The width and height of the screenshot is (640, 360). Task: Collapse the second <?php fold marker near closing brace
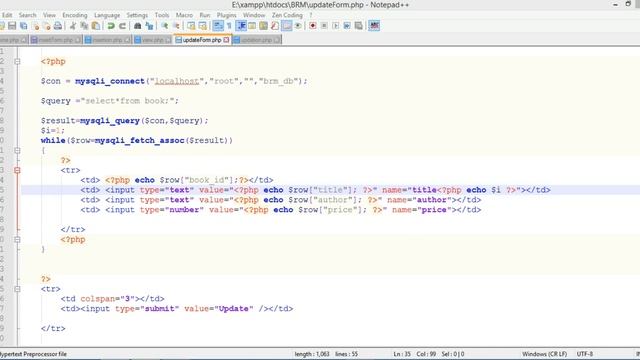coord(17,240)
